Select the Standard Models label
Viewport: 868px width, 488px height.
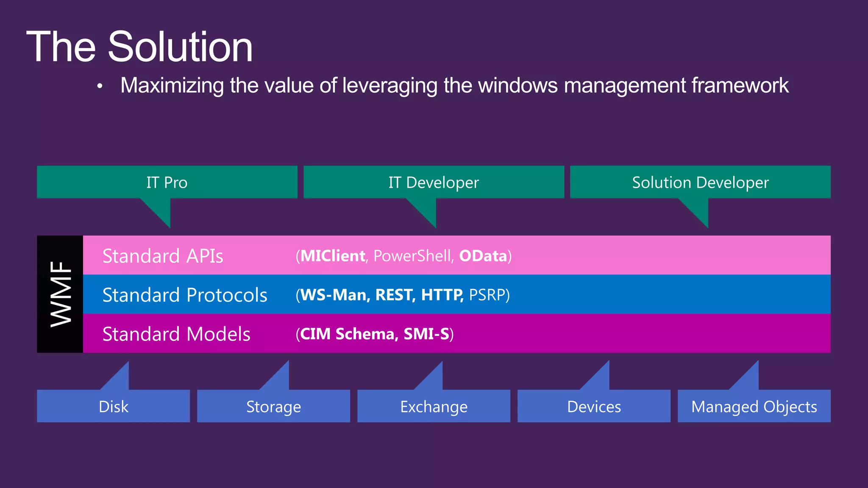click(x=176, y=334)
